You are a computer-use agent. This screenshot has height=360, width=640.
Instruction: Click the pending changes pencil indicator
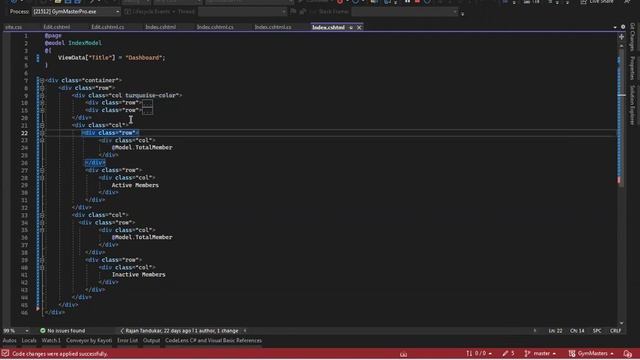508,353
